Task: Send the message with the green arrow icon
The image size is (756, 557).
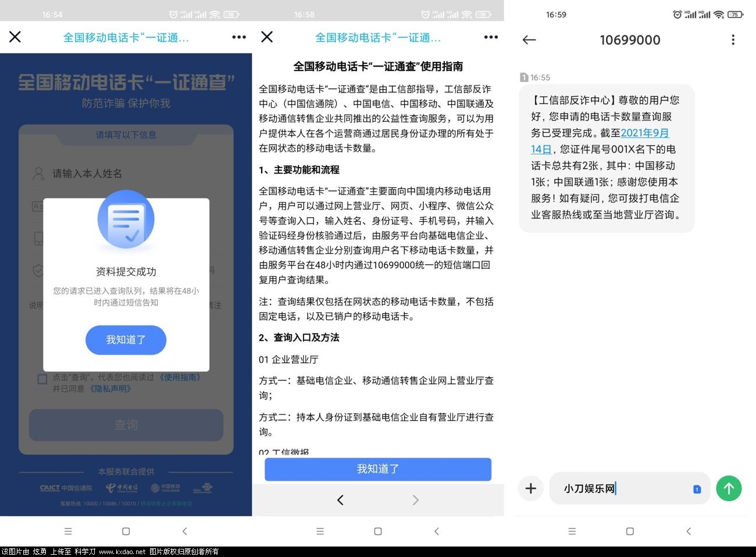Action: [729, 488]
